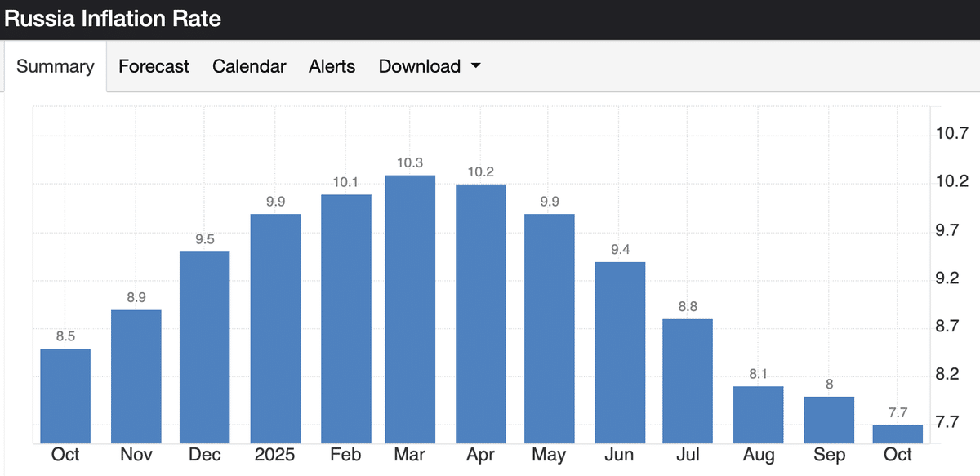This screenshot has height=476, width=980.
Task: Click the Russia Inflation Rate title
Action: point(113,18)
